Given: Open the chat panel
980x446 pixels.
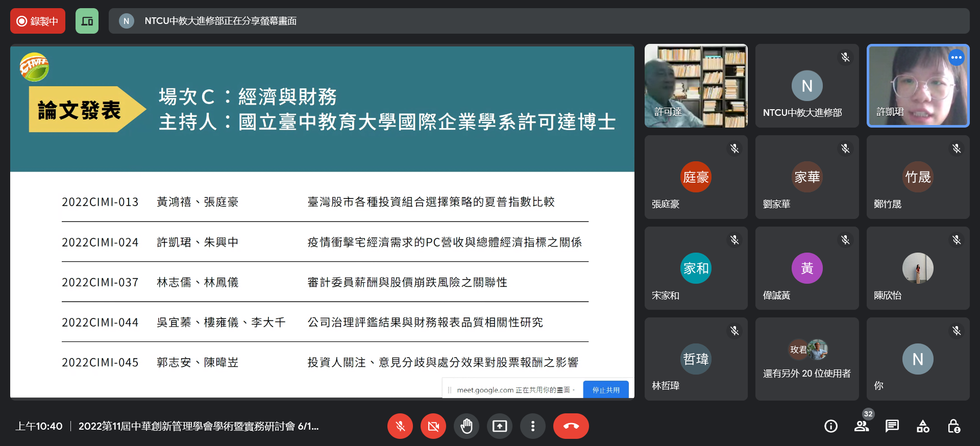Looking at the screenshot, I should click(892, 426).
